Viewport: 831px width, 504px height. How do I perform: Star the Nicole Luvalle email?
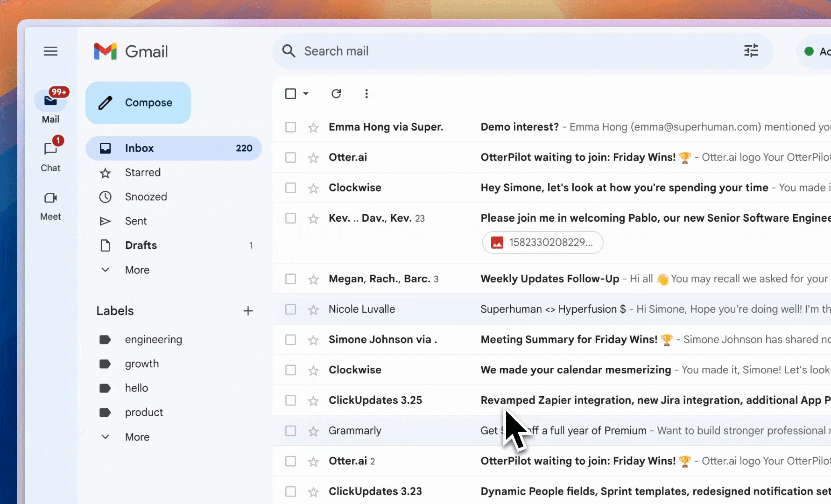click(x=313, y=309)
